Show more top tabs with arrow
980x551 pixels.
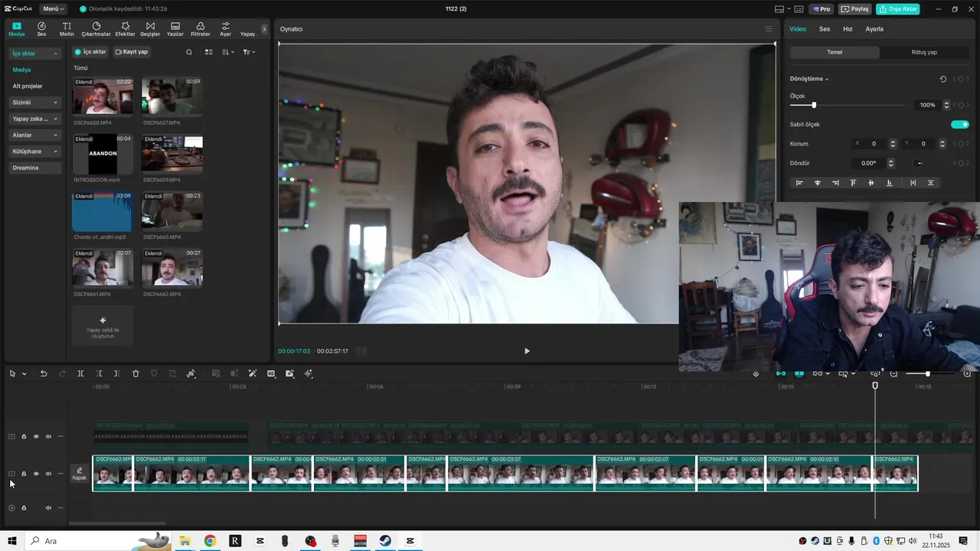point(264,29)
